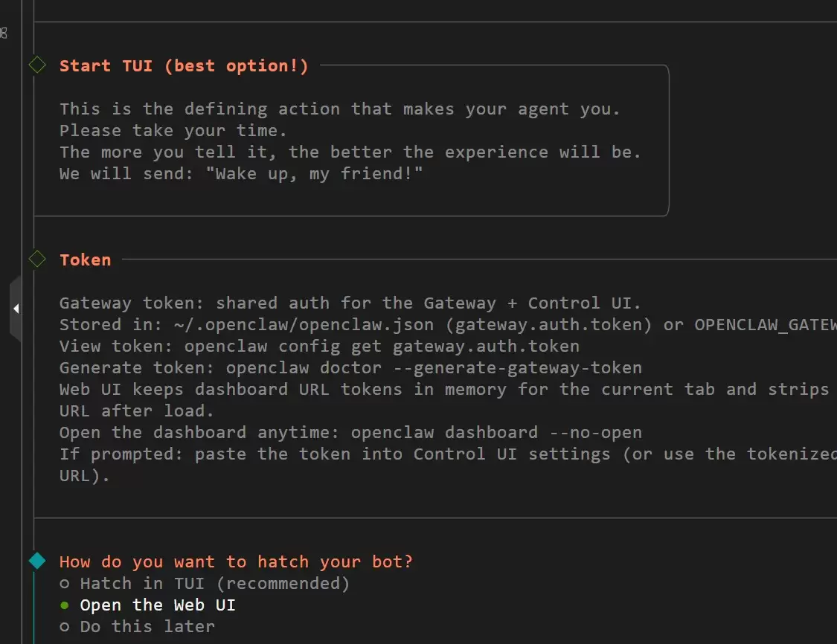This screenshot has width=837, height=644.
Task: Click the Please take your time line
Action: [173, 131]
